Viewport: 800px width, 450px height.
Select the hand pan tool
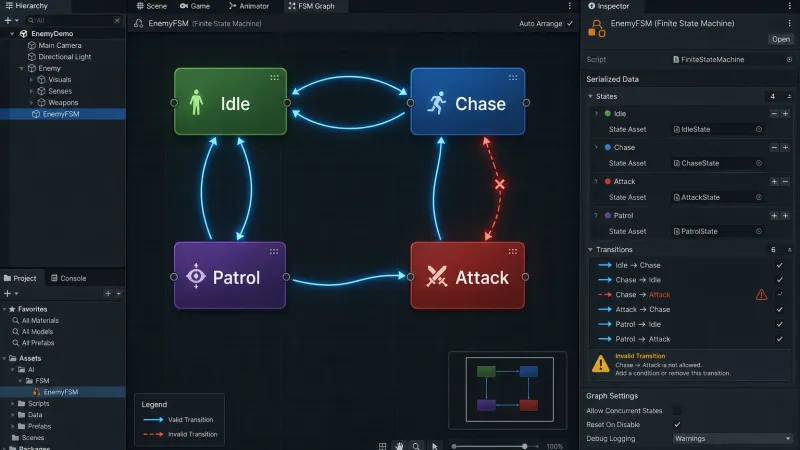point(399,446)
